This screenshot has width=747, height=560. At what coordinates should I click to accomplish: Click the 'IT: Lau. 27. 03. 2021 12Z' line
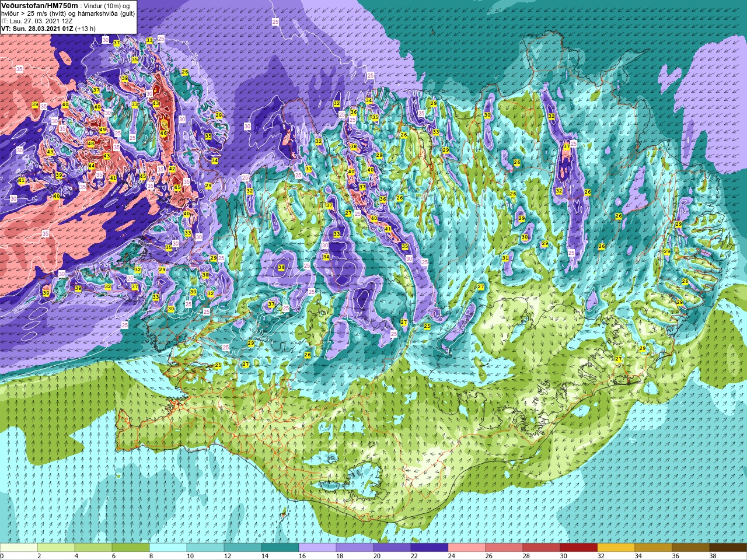pyautogui.click(x=37, y=20)
